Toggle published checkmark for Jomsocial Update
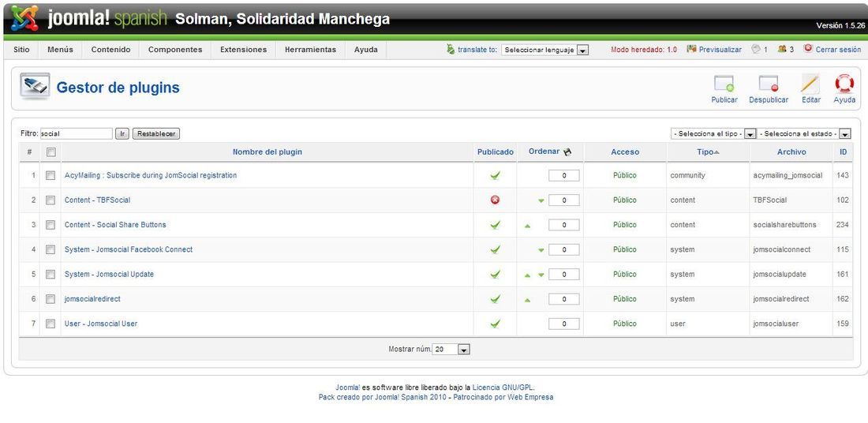This screenshot has height=423, width=868. [495, 274]
